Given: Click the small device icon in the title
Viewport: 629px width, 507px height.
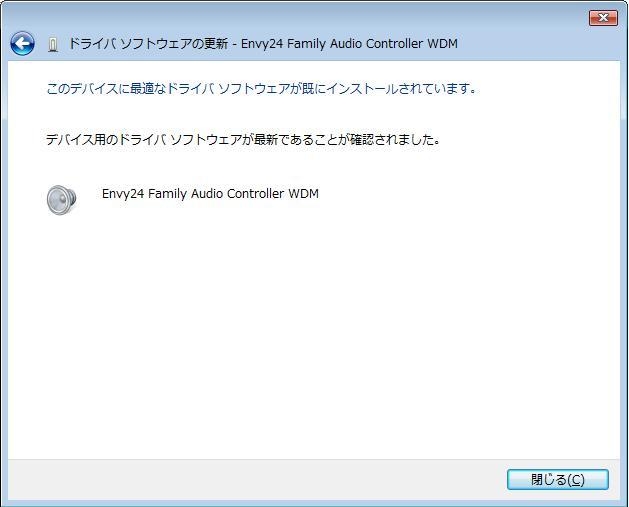Looking at the screenshot, I should click(53, 45).
